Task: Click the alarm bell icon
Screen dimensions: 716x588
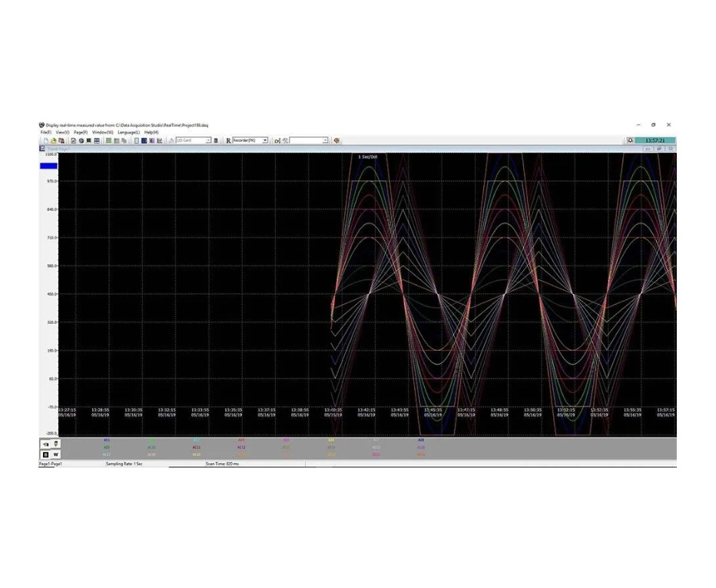Action: (630, 140)
